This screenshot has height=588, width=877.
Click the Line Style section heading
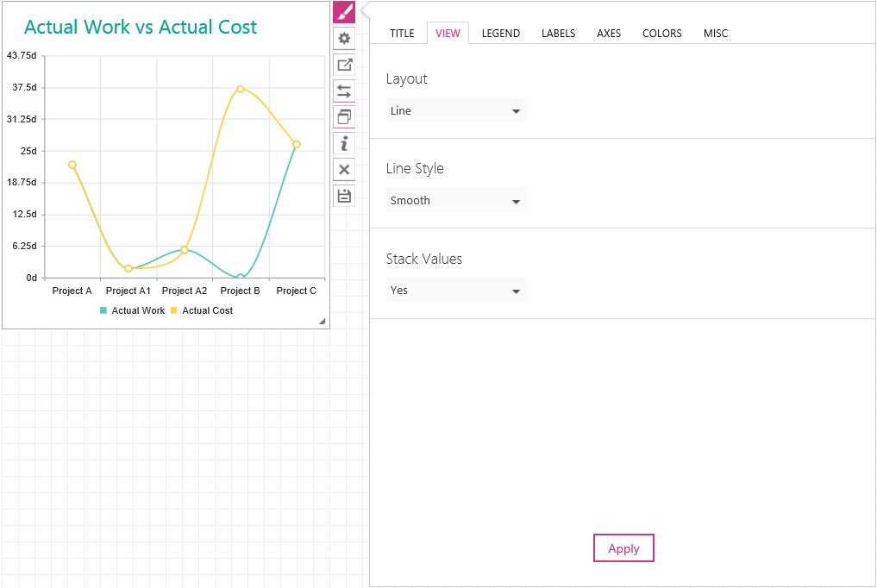(415, 168)
